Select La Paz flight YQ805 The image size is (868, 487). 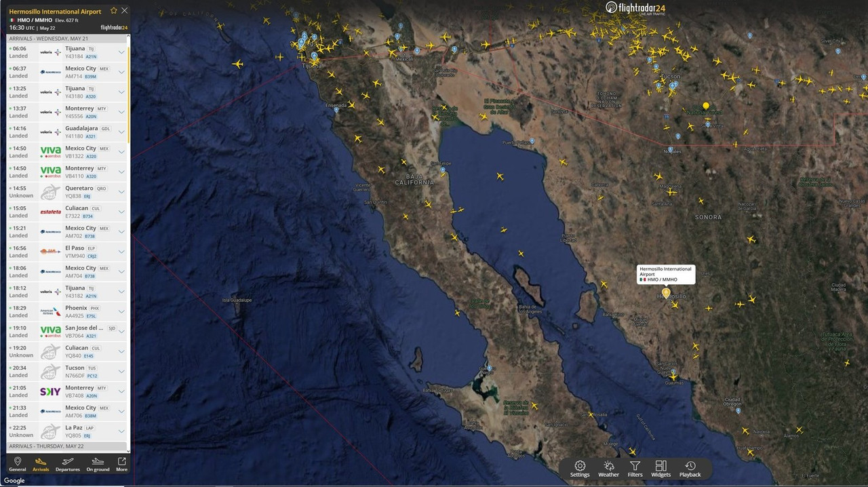pos(66,431)
